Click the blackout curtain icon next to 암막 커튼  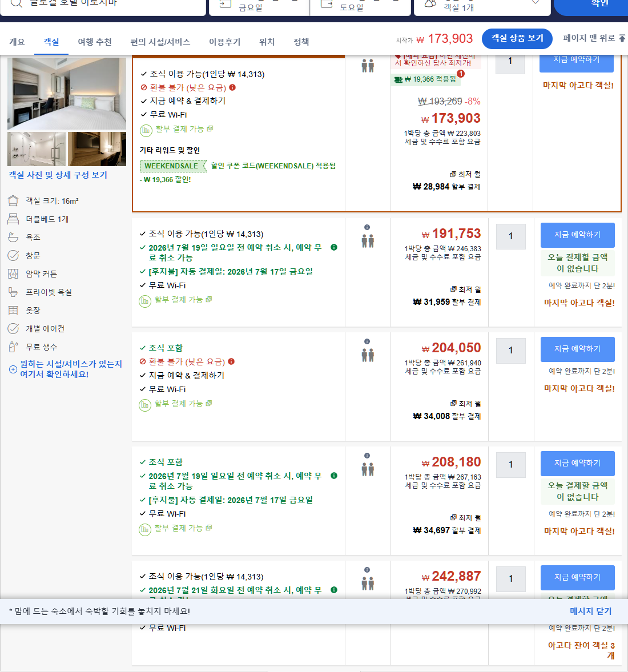13,273
